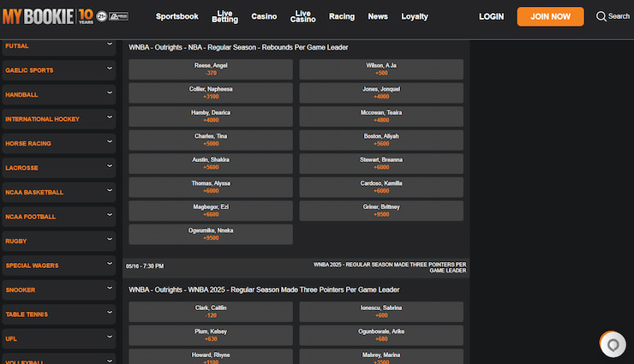
Task: Open the Casino section
Action: [x=264, y=16]
